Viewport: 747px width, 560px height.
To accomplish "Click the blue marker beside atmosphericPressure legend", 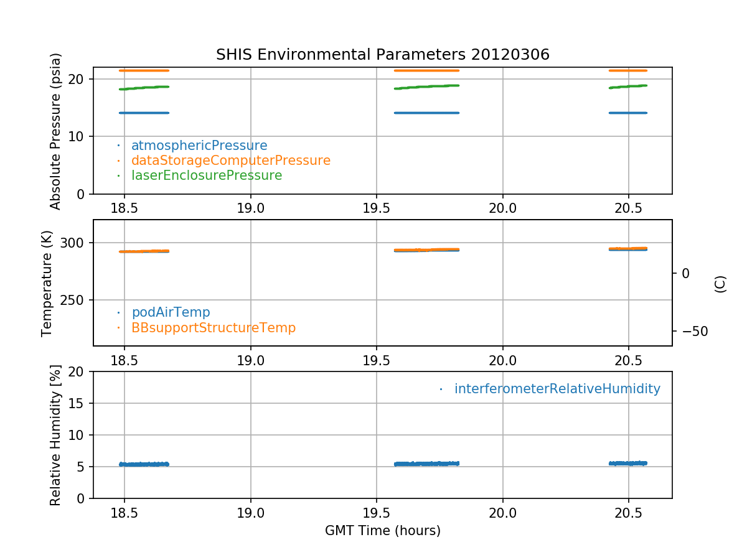I will (x=118, y=146).
